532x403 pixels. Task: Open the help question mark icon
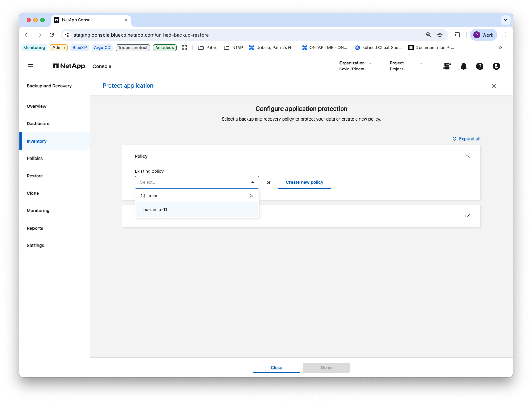480,66
